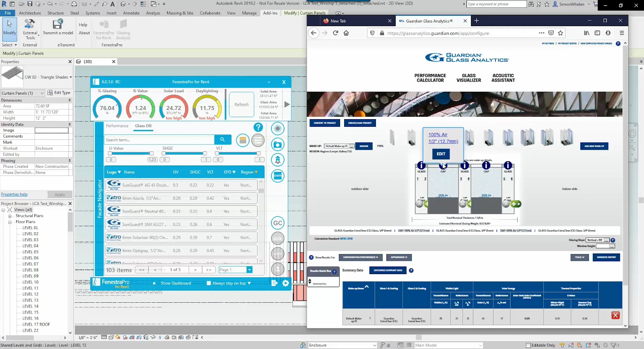Click Add New Make-Up button

point(594,146)
